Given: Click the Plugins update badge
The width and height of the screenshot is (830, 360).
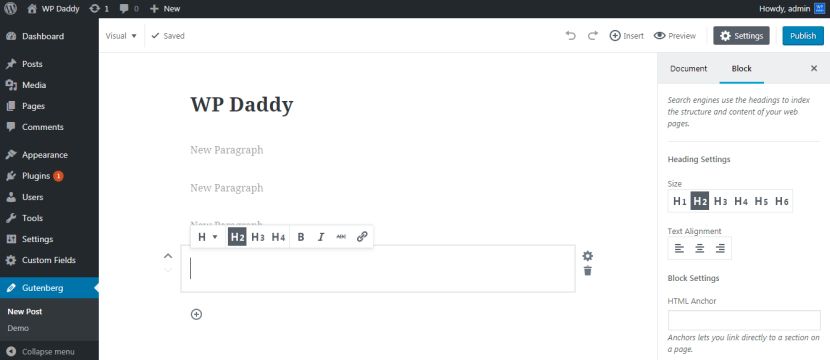Looking at the screenshot, I should point(58,176).
